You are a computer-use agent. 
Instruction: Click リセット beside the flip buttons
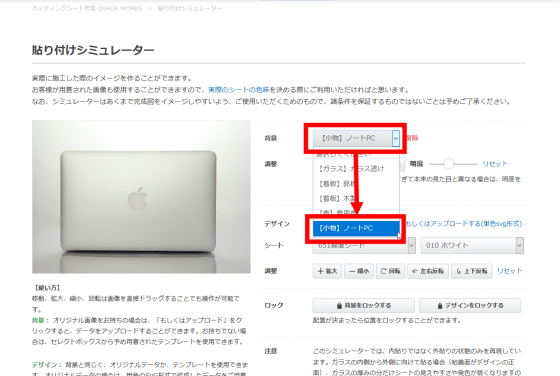[509, 271]
